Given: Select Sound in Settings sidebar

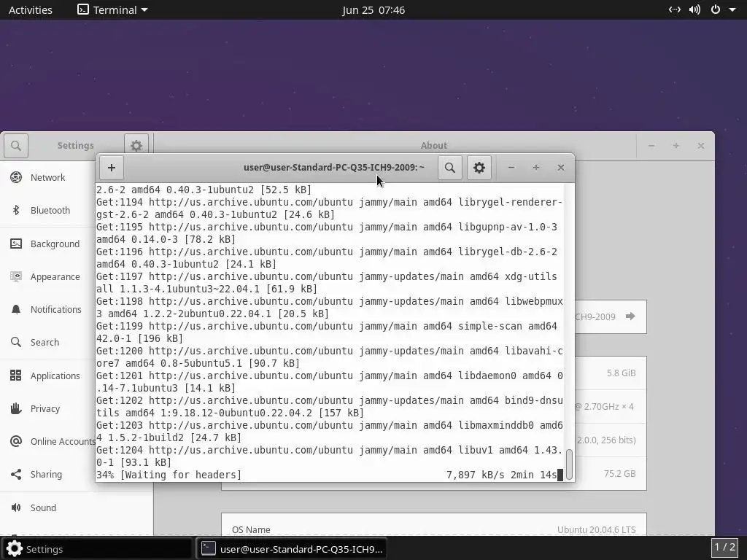Looking at the screenshot, I should 76,507.
